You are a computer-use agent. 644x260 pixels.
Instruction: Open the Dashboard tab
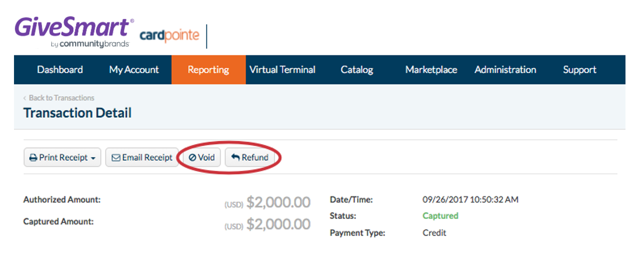point(60,70)
